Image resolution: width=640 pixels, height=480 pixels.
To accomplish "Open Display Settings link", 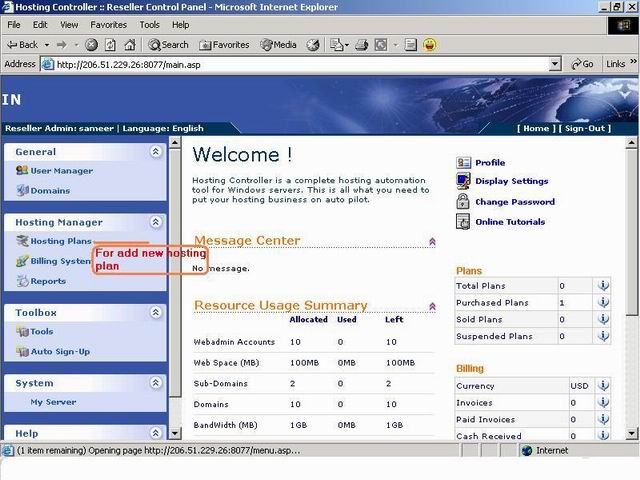I will (x=512, y=181).
